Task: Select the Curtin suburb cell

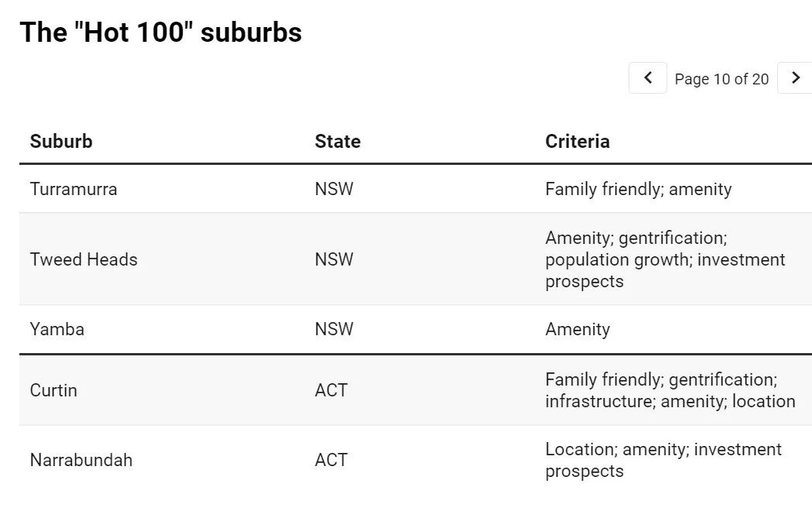Action: (x=53, y=390)
